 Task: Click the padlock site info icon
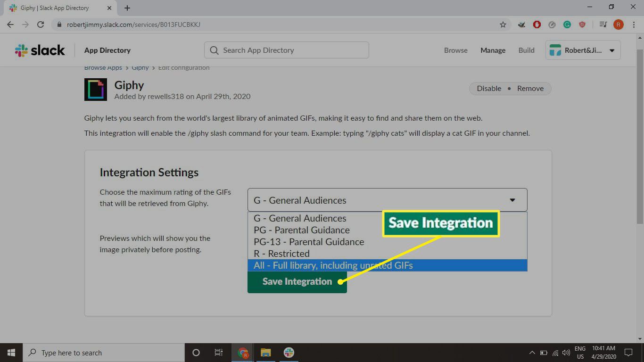(x=59, y=25)
